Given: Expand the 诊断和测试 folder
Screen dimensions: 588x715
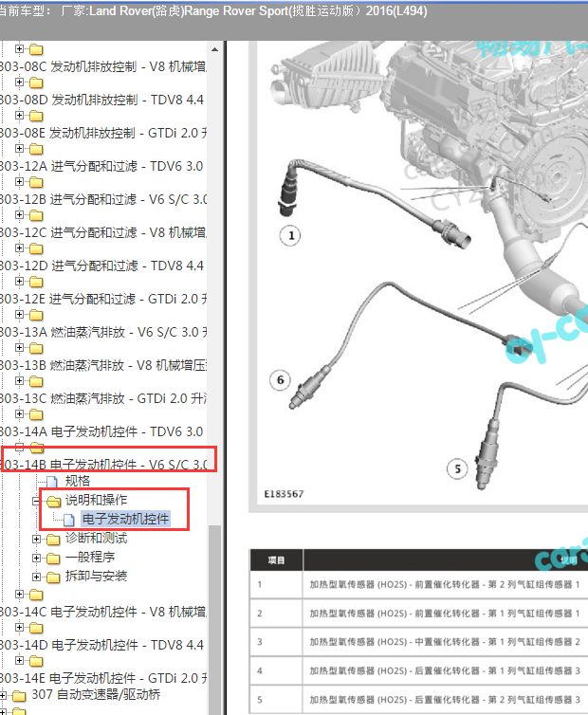Looking at the screenshot, I should (x=36, y=539).
